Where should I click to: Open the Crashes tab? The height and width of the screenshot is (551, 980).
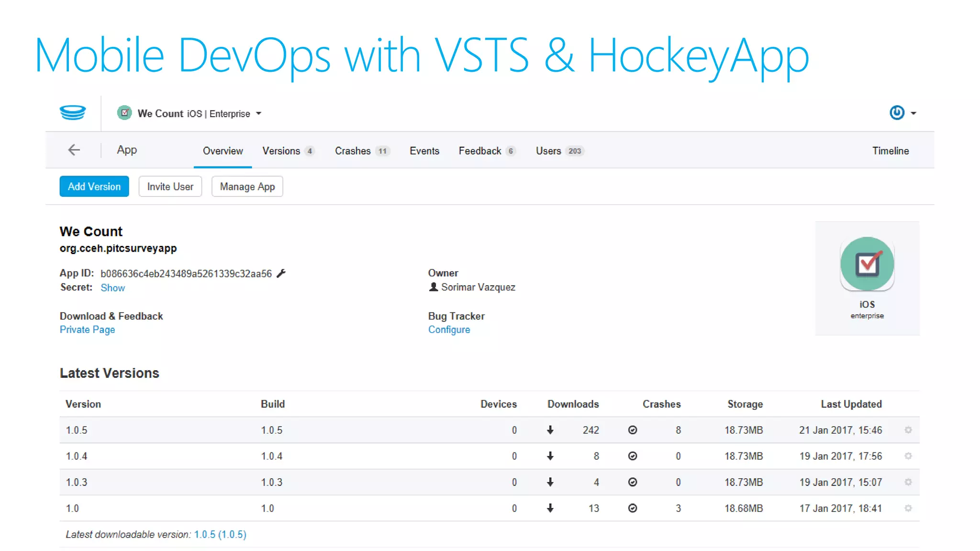(362, 151)
